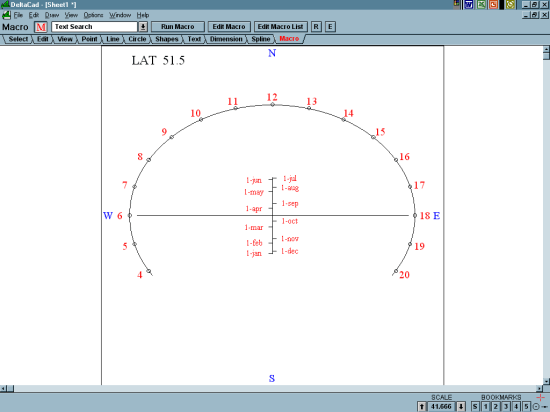
Task: Click the DeltaCad document icon left of File
Action: point(6,15)
